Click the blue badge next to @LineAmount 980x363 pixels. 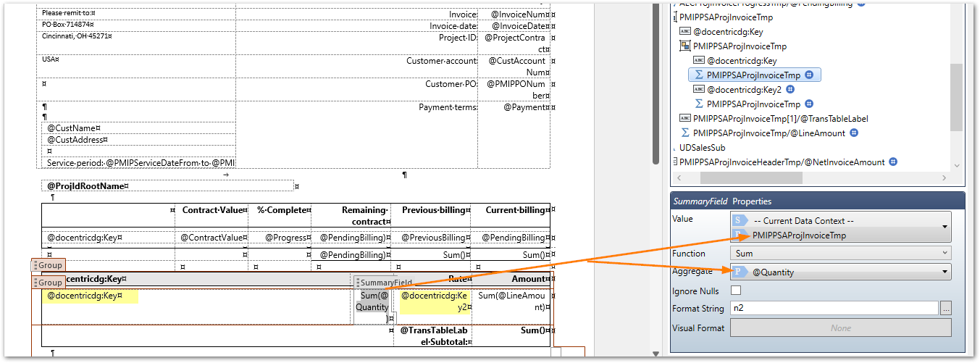click(854, 133)
